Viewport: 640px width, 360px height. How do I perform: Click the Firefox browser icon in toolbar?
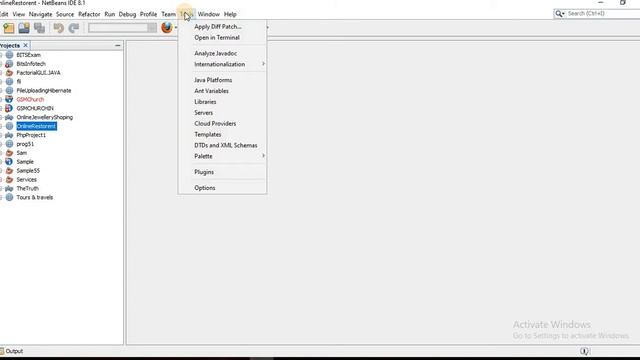[167, 28]
